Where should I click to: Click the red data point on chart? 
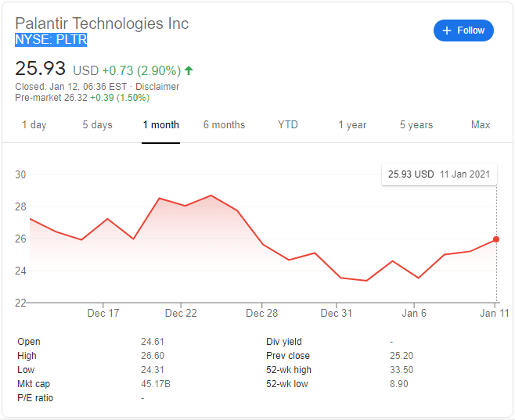click(x=496, y=239)
